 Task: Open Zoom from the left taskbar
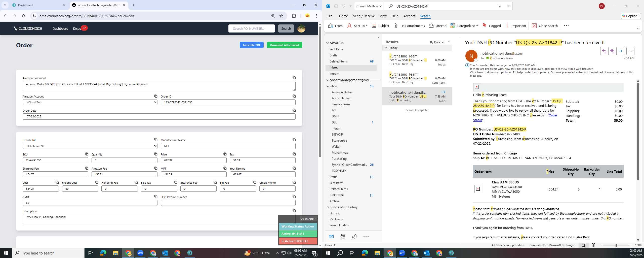tap(140, 253)
